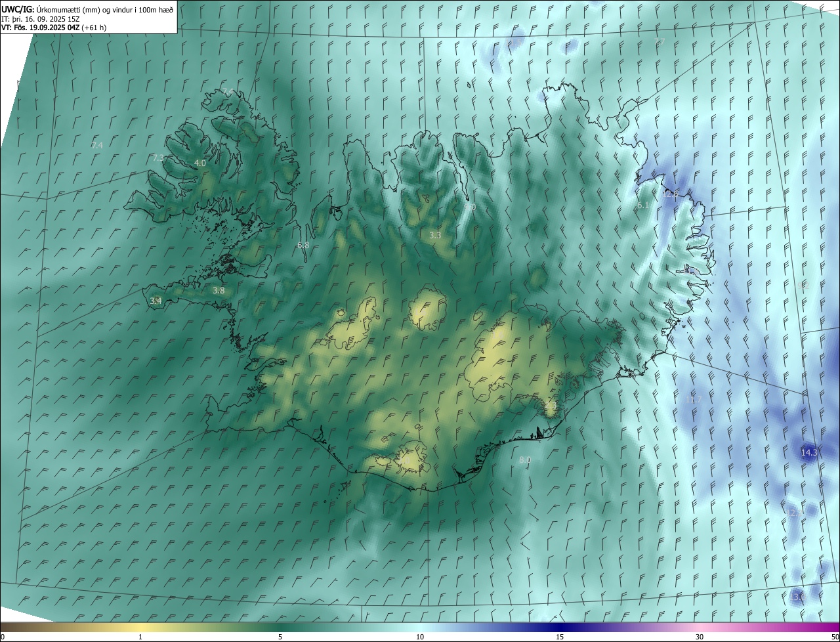Screen dimensions: 840x642
Task: Click the legend label '50'
Action: [835, 637]
